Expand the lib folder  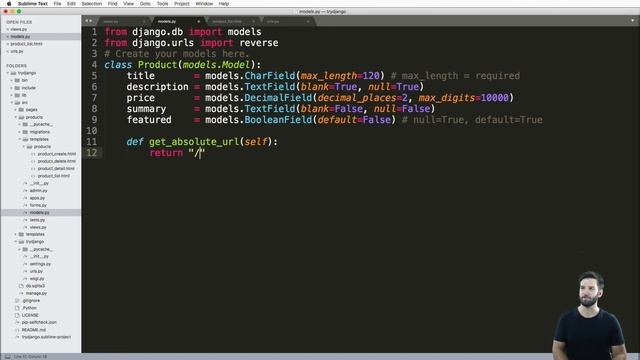click(11, 95)
